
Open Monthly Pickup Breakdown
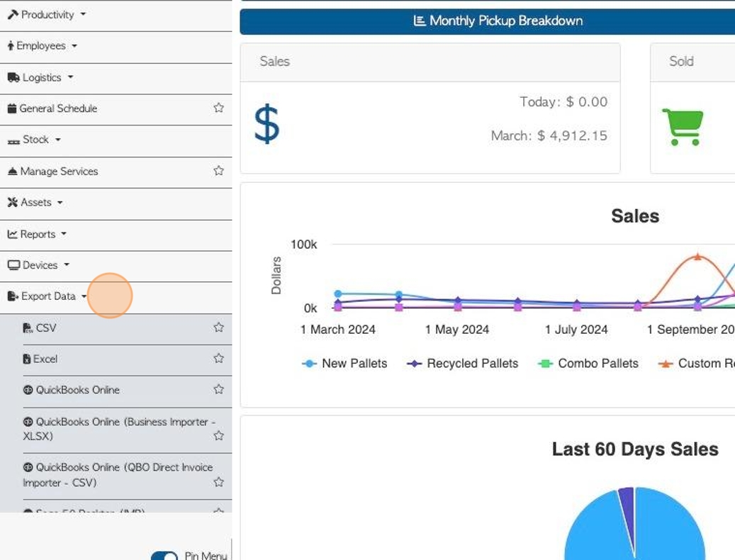tap(498, 21)
